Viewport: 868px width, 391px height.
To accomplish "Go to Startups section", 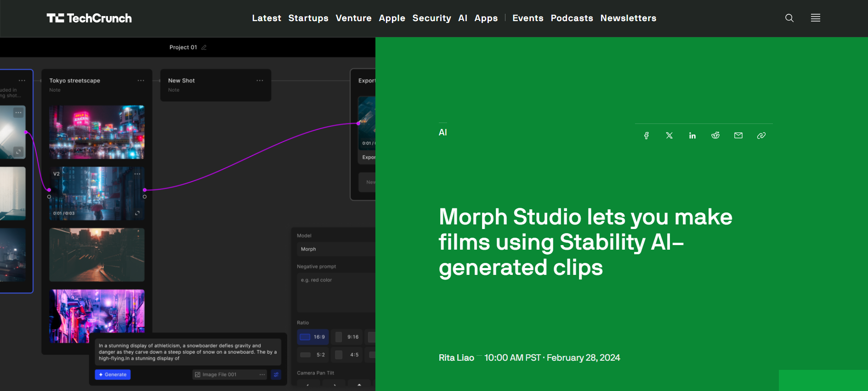I will click(x=308, y=18).
